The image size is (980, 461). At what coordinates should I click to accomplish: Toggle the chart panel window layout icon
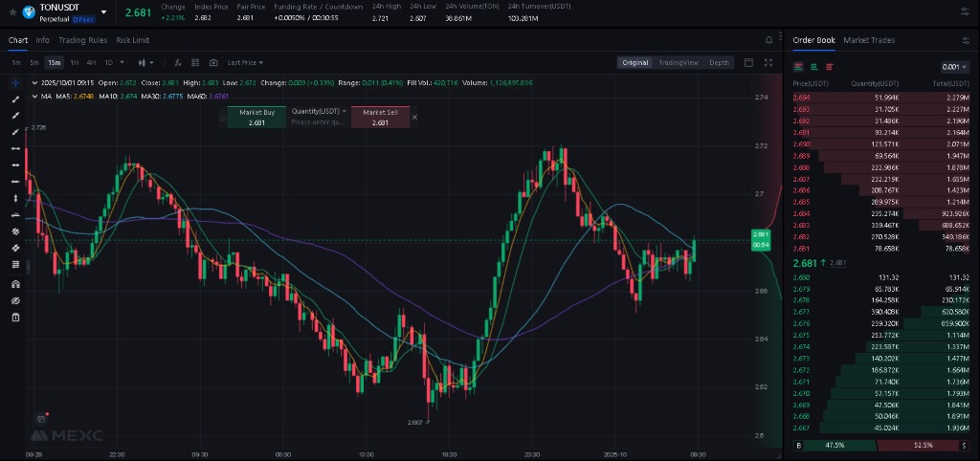pyautogui.click(x=748, y=62)
